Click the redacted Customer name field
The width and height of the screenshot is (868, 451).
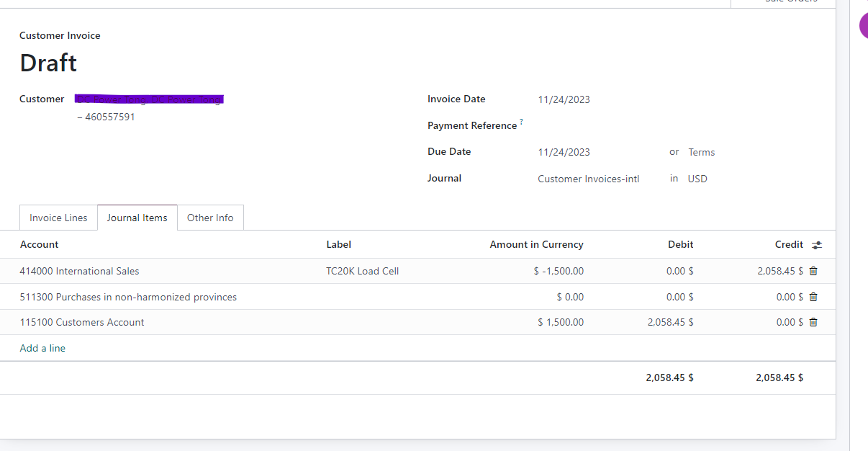tap(150, 99)
